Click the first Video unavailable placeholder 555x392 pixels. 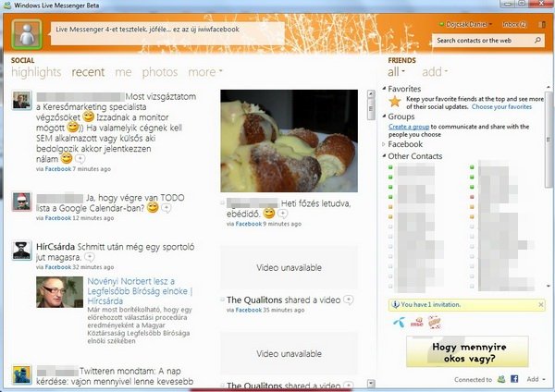pos(289,267)
